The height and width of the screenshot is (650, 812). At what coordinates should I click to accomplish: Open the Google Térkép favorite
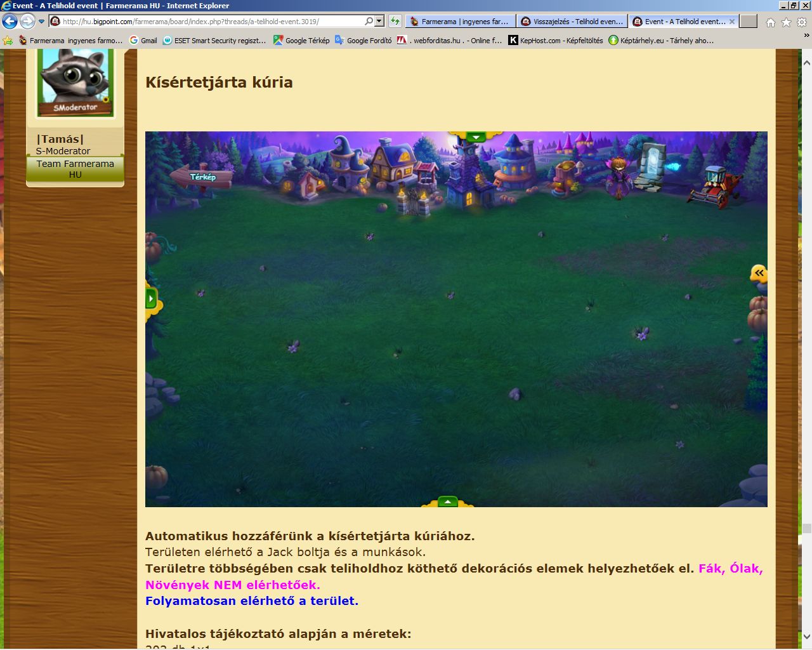click(301, 40)
